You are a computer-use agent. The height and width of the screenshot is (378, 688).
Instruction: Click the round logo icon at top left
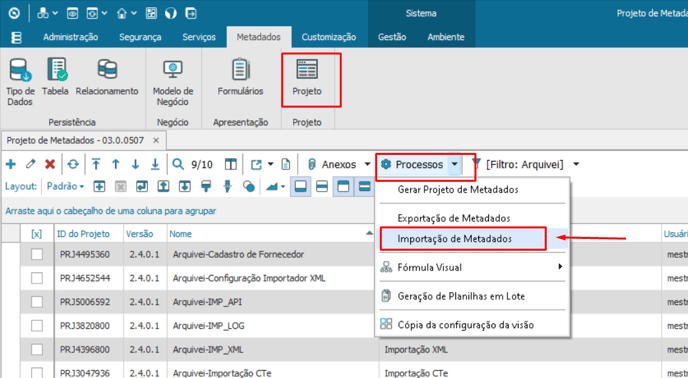(x=14, y=14)
